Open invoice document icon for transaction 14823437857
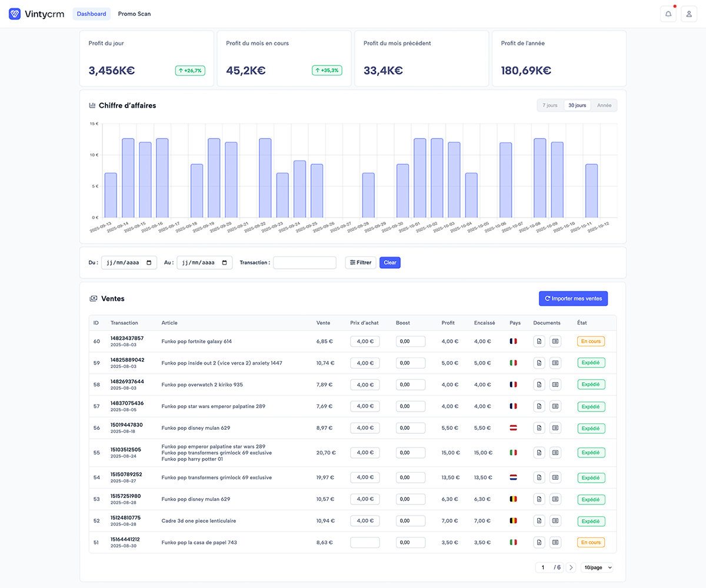 tap(539, 341)
